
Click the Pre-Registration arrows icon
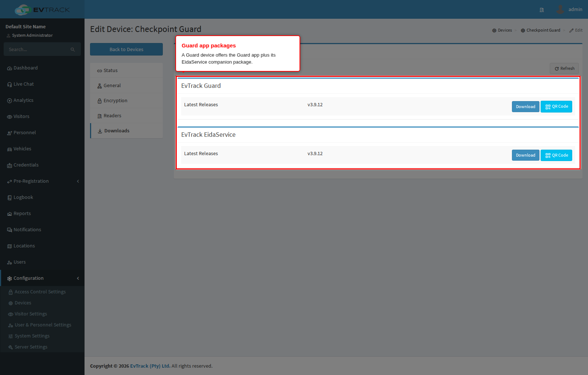point(10,182)
